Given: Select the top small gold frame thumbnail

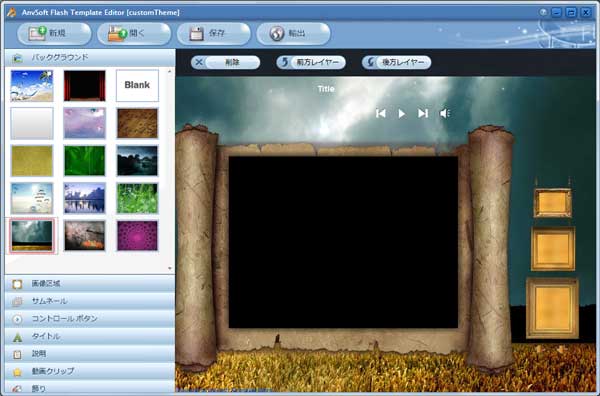Looking at the screenshot, I should 553,202.
